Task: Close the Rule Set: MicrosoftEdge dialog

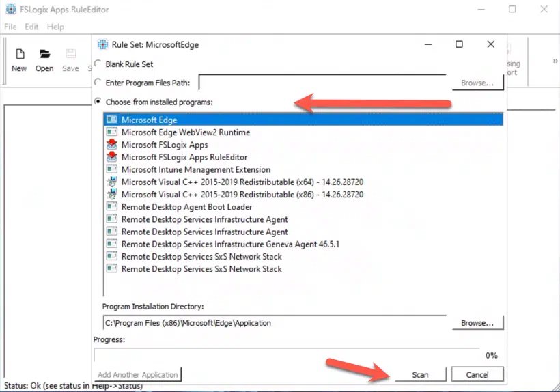Action: pyautogui.click(x=491, y=44)
